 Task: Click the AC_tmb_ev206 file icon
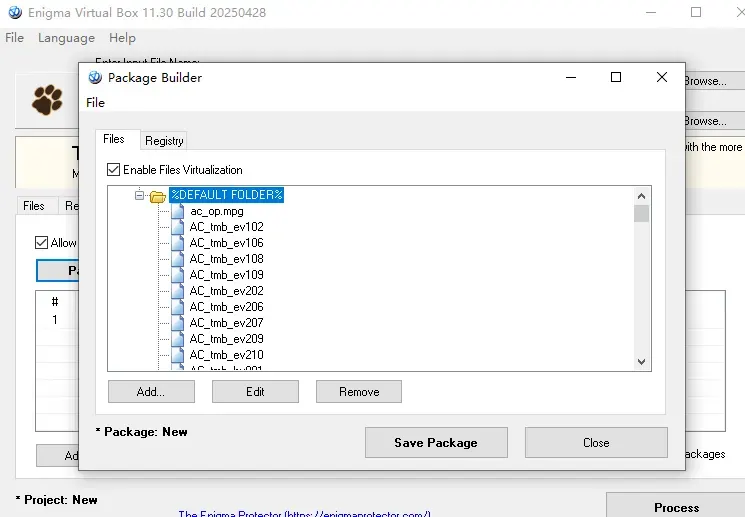tap(178, 307)
